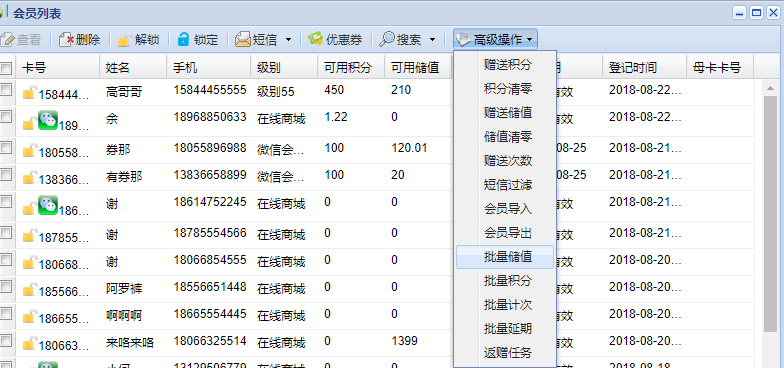This screenshot has width=784, height=368.
Task: Click the WeChat icon in 余's row
Action: click(x=48, y=120)
